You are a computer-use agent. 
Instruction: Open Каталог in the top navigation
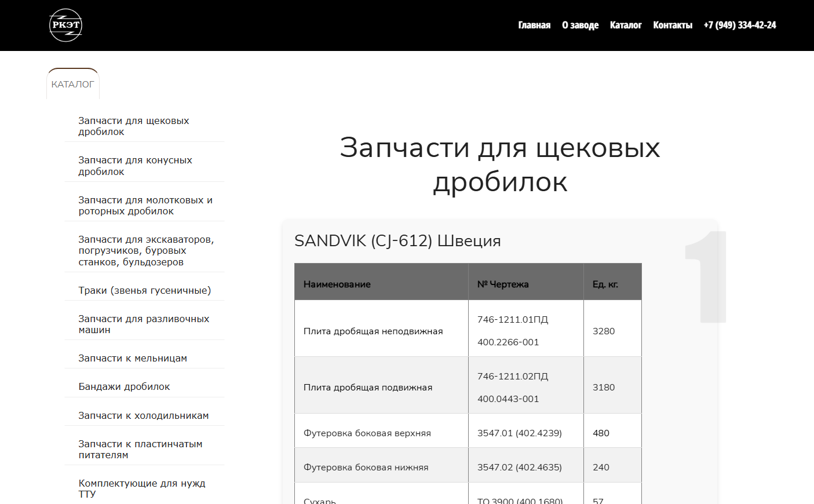(x=626, y=25)
